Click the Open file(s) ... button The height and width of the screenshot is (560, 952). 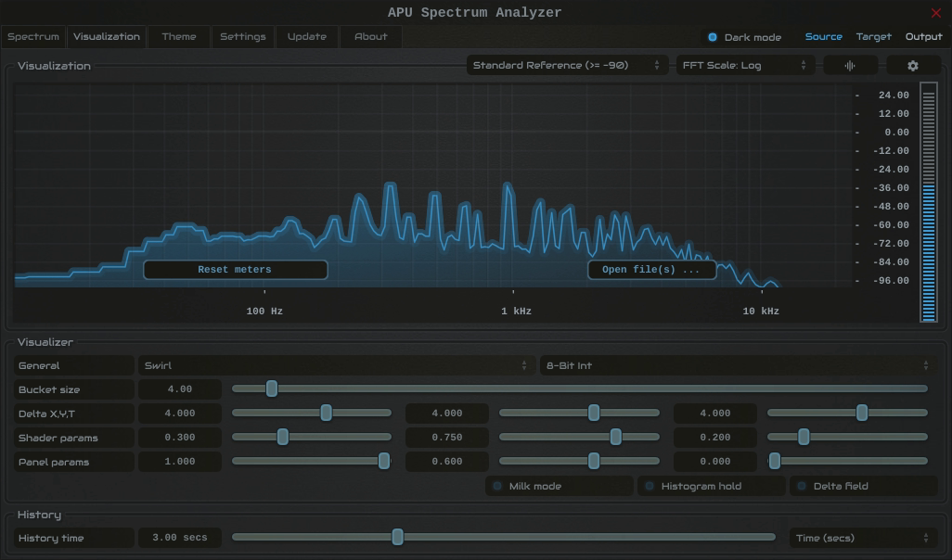[x=651, y=270]
